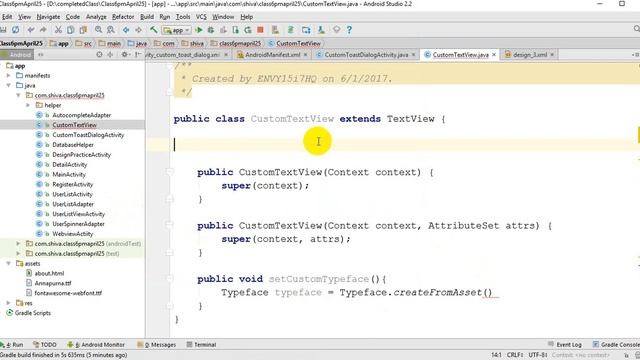
Task: Open the Build menu
Action: [x=147, y=17]
